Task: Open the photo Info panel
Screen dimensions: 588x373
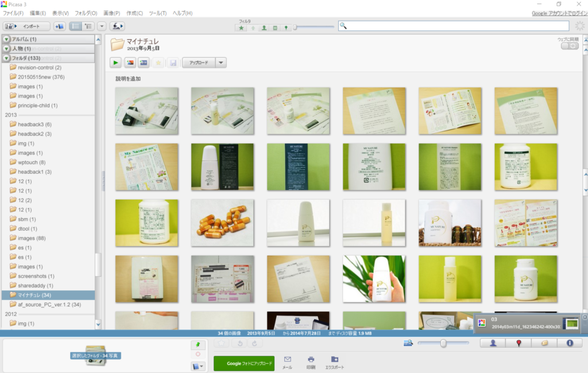Action: point(569,343)
